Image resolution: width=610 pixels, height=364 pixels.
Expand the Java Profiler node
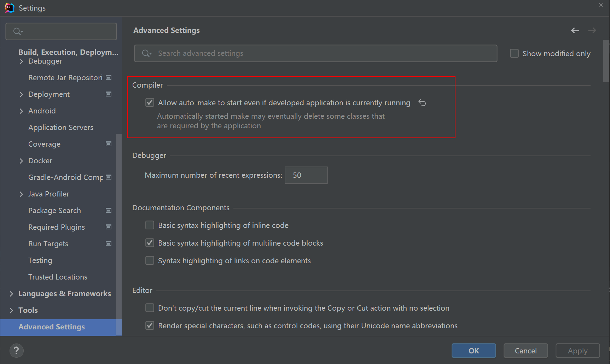[21, 194]
